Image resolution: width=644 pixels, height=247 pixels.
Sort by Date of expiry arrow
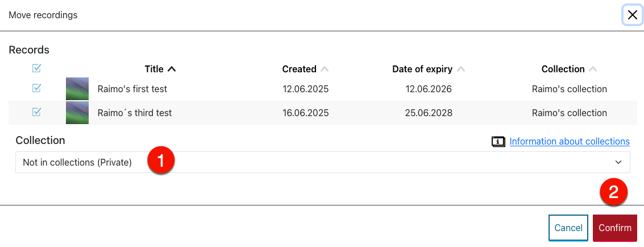pyautogui.click(x=461, y=69)
